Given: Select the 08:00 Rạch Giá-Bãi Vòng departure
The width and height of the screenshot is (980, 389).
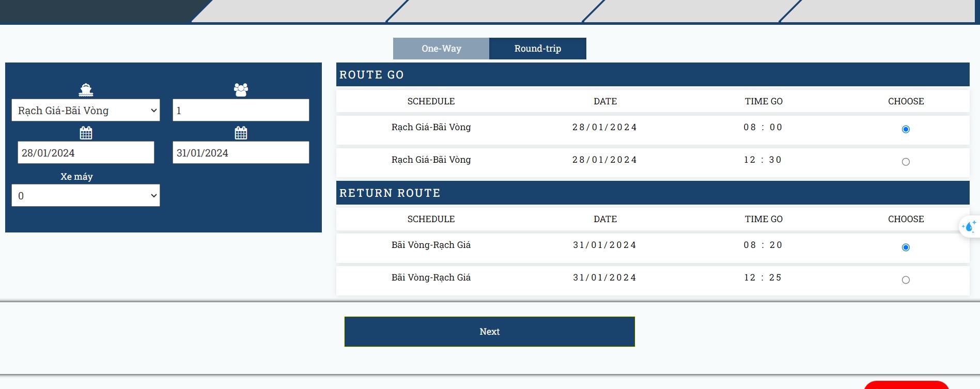Looking at the screenshot, I should pyautogui.click(x=905, y=130).
